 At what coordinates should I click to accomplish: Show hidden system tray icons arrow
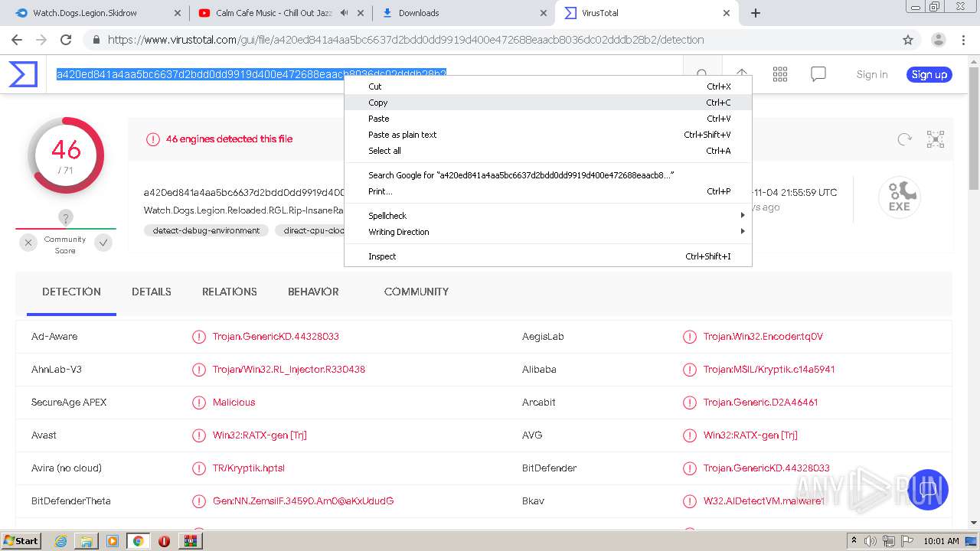[854, 541]
